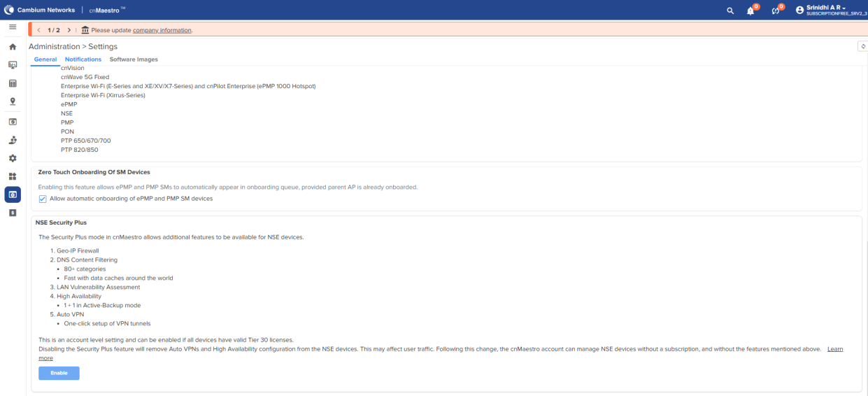Click the bank building icon in the banner
The image size is (868, 396).
click(x=85, y=30)
